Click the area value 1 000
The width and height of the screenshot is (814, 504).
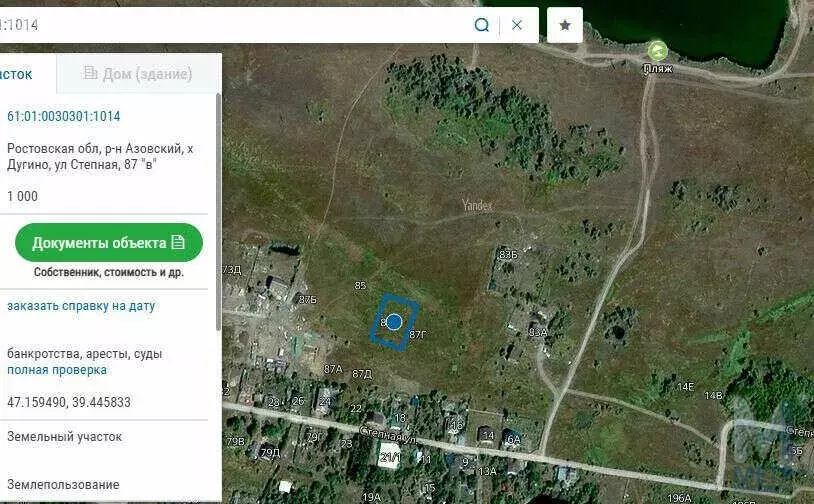[22, 196]
